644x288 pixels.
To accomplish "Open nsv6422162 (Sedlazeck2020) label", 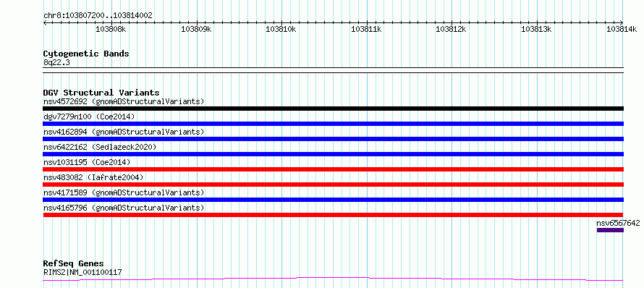I will point(100,147).
